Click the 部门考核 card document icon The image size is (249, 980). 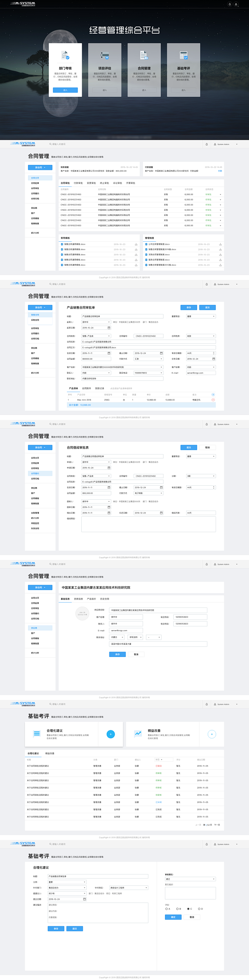pyautogui.click(x=65, y=56)
